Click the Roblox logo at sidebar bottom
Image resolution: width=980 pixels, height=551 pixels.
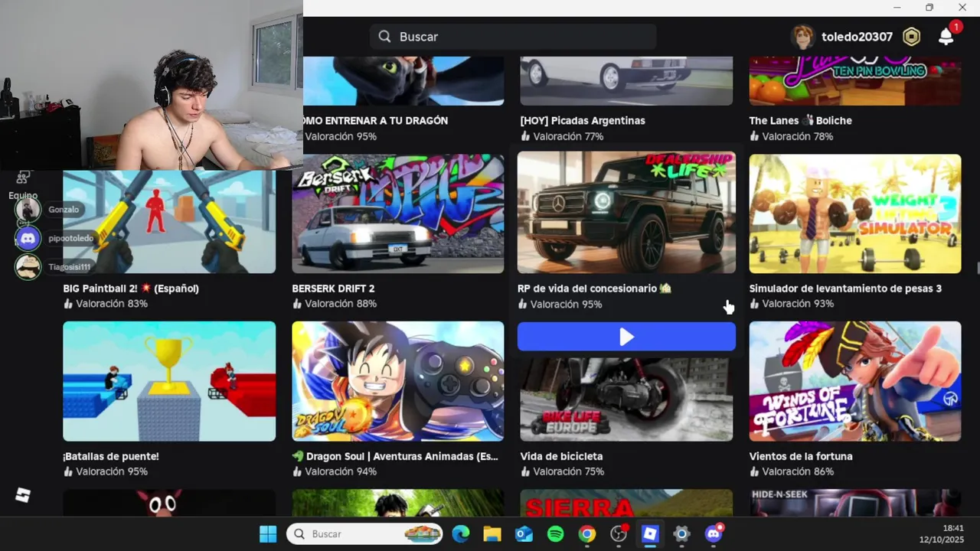coord(23,495)
